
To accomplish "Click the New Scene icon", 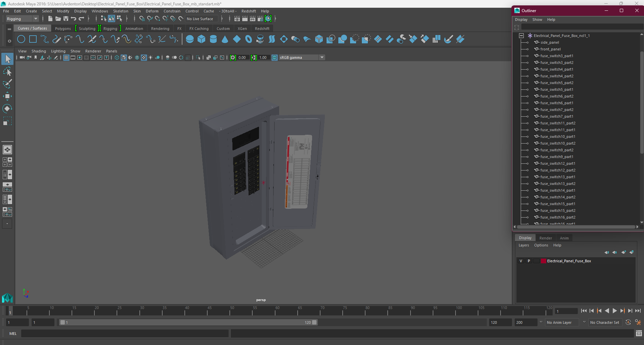I will point(50,19).
